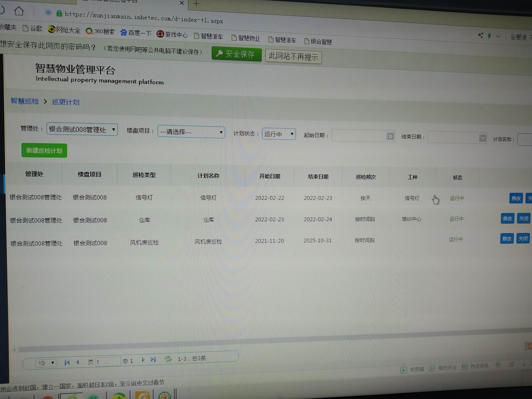Image resolution: width=532 pixels, height=399 pixels.
Task: Click the 计划名称 column header
Action: click(208, 176)
